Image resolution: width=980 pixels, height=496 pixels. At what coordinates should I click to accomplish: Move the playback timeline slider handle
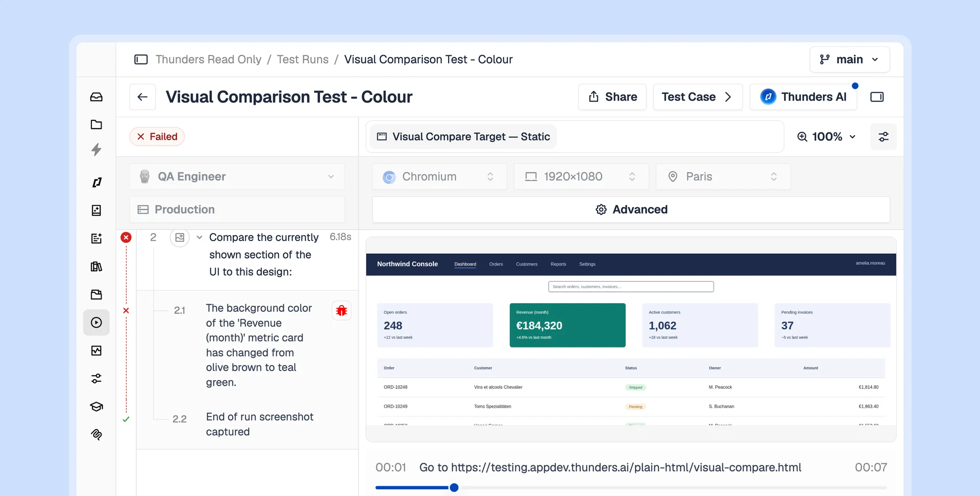[454, 488]
